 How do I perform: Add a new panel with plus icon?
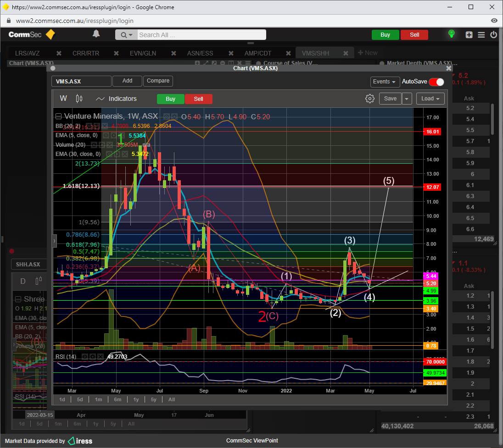(469, 34)
